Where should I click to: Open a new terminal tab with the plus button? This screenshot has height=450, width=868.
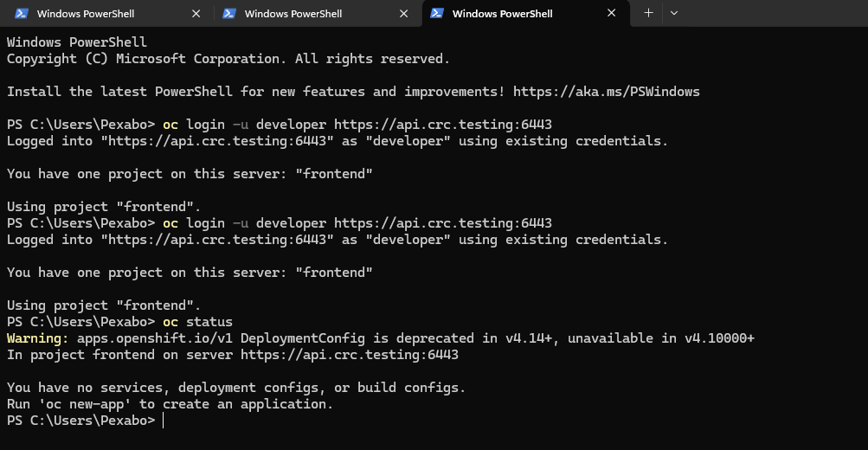(x=648, y=13)
